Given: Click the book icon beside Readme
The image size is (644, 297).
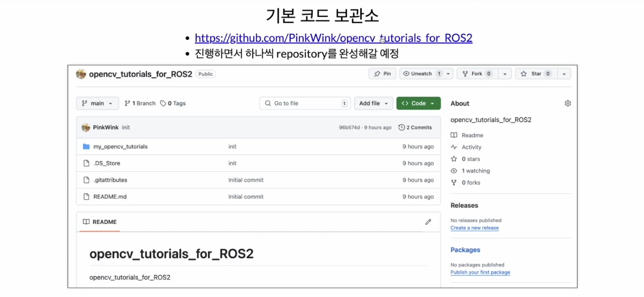Looking at the screenshot, I should pyautogui.click(x=454, y=135).
